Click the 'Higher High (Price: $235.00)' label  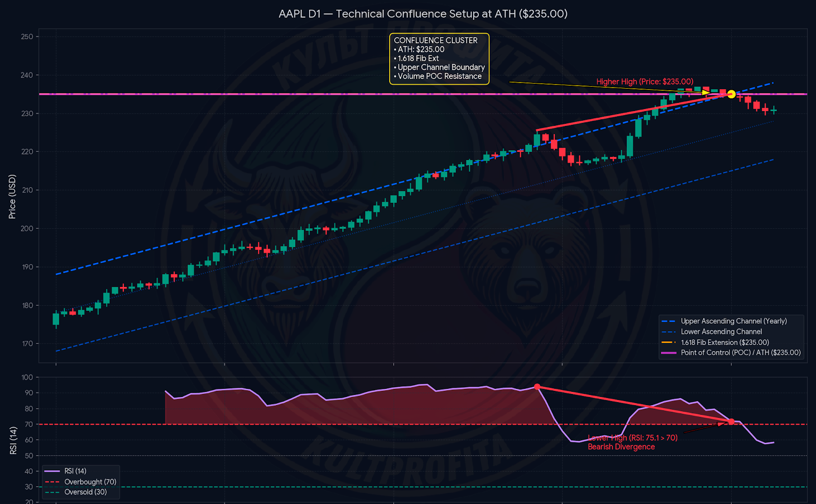tap(645, 82)
